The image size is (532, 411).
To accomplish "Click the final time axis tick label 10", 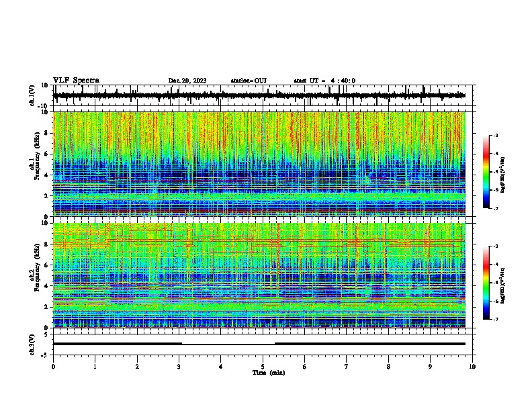I will [x=472, y=367].
